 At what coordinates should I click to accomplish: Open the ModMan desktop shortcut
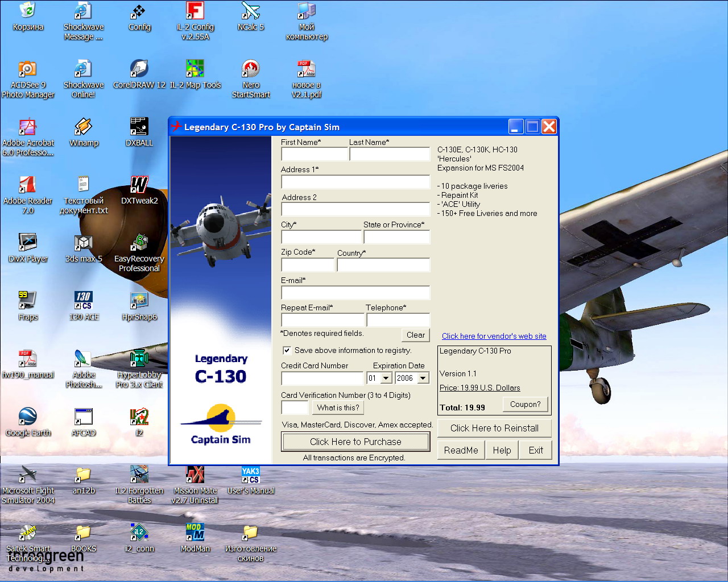click(x=195, y=533)
